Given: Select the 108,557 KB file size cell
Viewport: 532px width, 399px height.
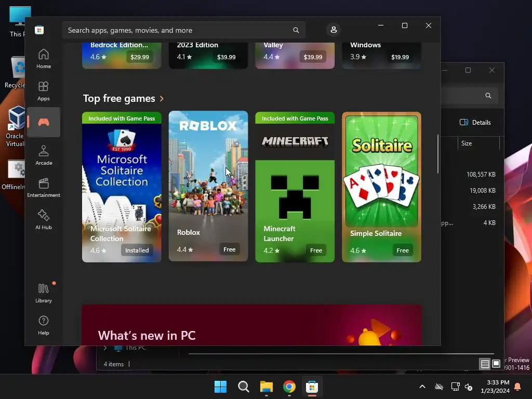Looking at the screenshot, I should coord(481,175).
